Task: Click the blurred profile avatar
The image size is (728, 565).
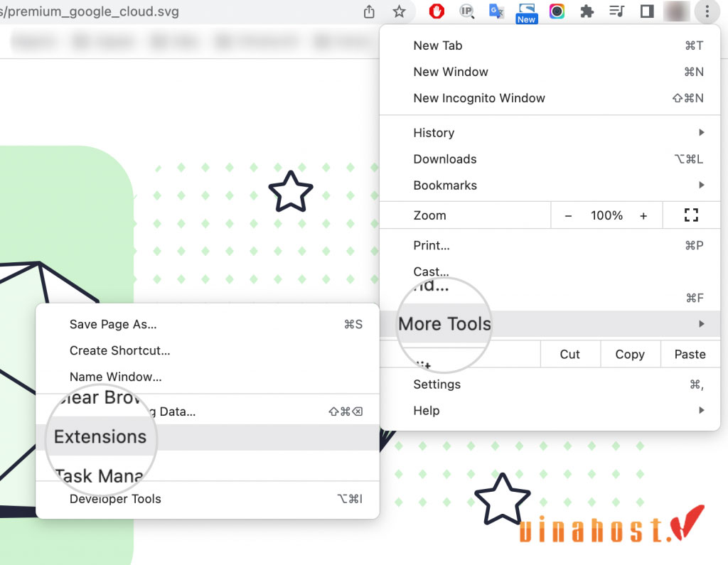Action: pyautogui.click(x=677, y=11)
